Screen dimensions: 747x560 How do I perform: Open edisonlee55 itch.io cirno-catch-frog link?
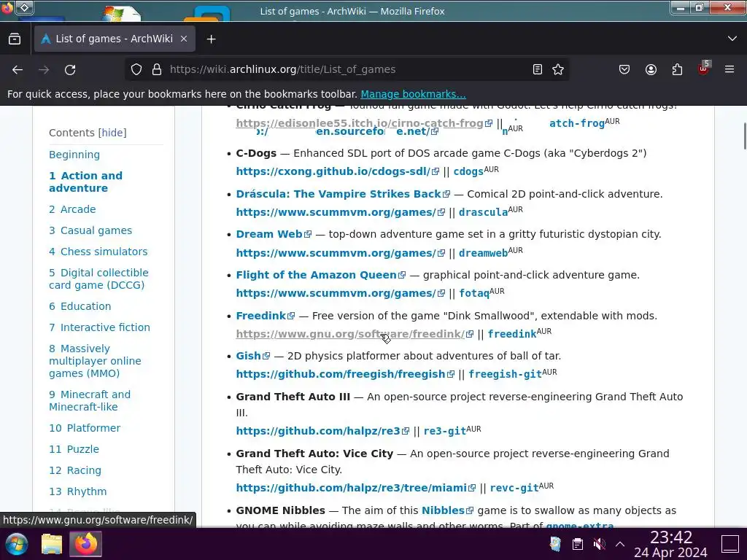[364, 123]
